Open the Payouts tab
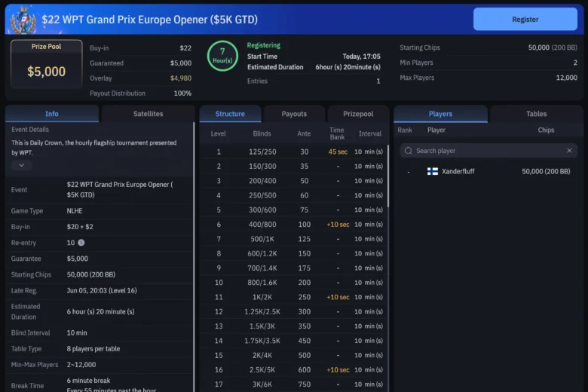This screenshot has width=588, height=392. pyautogui.click(x=294, y=114)
